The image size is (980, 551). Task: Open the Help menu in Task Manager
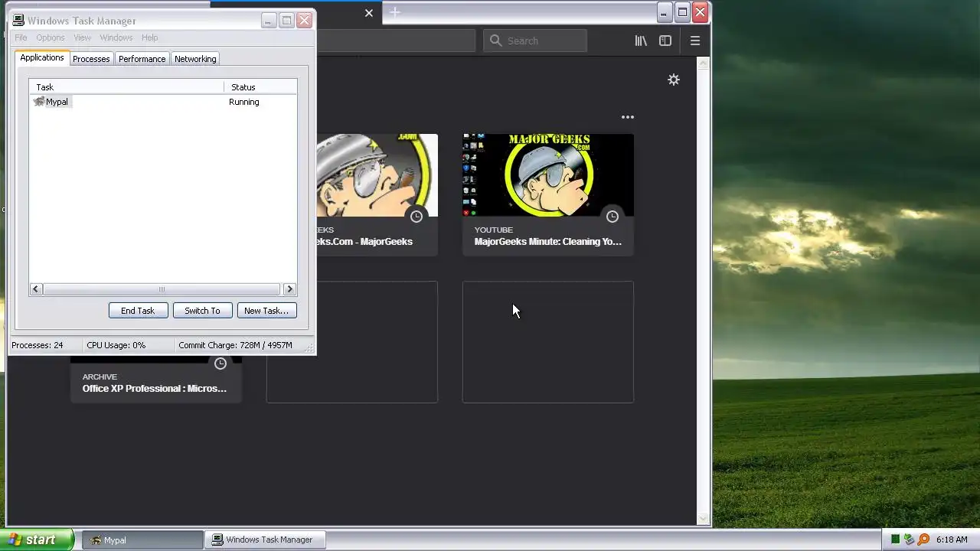click(149, 37)
